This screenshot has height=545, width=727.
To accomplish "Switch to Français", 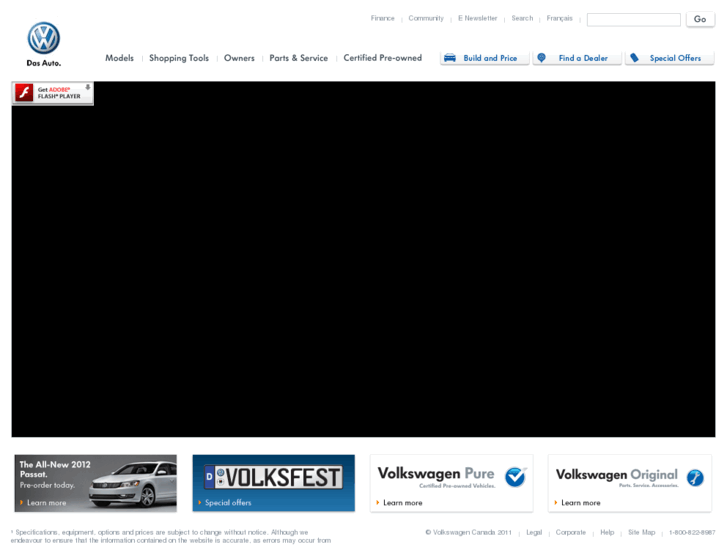I will tap(560, 18).
